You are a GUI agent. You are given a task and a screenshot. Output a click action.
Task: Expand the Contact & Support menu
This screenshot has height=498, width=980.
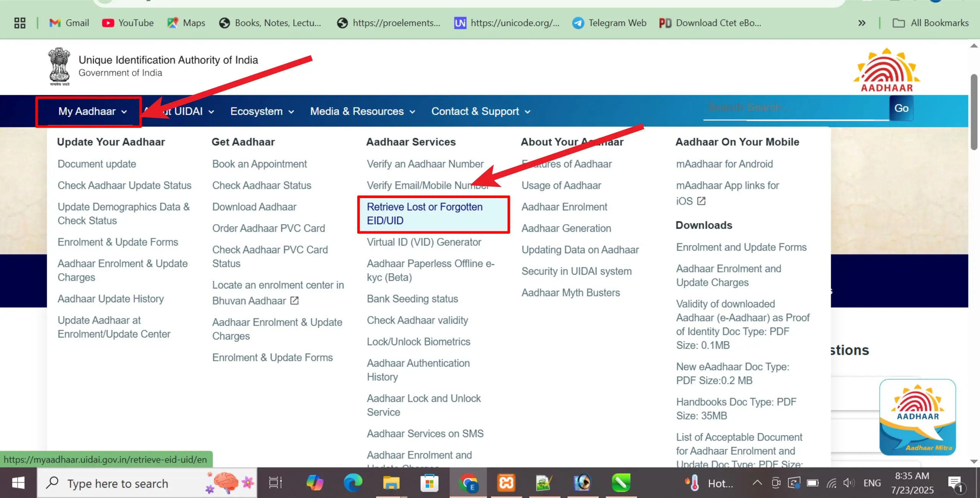(x=481, y=111)
